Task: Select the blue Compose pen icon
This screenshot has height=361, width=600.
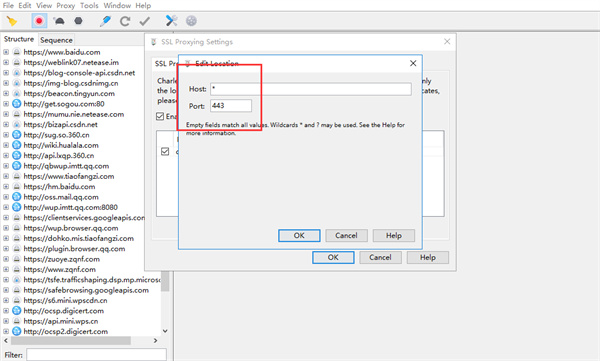Action: pyautogui.click(x=105, y=21)
